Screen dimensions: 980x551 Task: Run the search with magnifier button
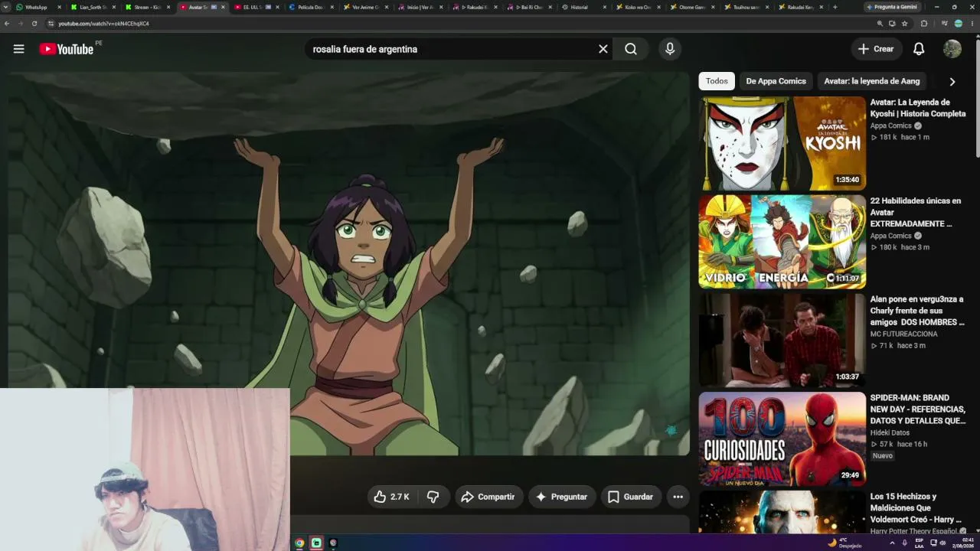pyautogui.click(x=631, y=49)
